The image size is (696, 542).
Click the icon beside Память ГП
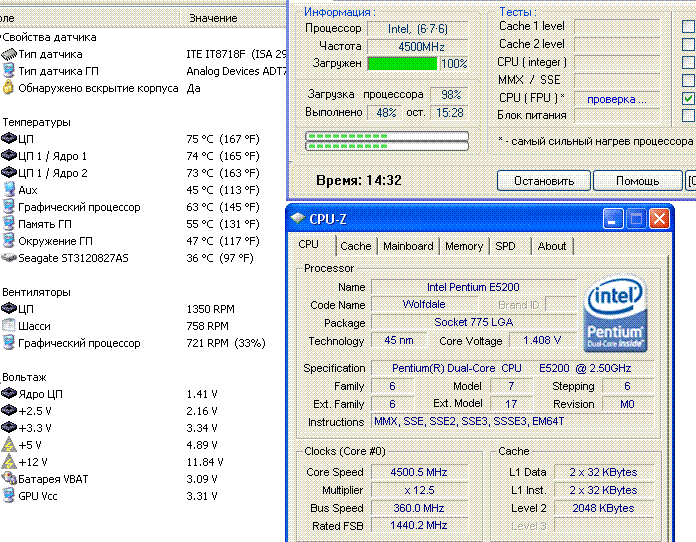[8, 224]
